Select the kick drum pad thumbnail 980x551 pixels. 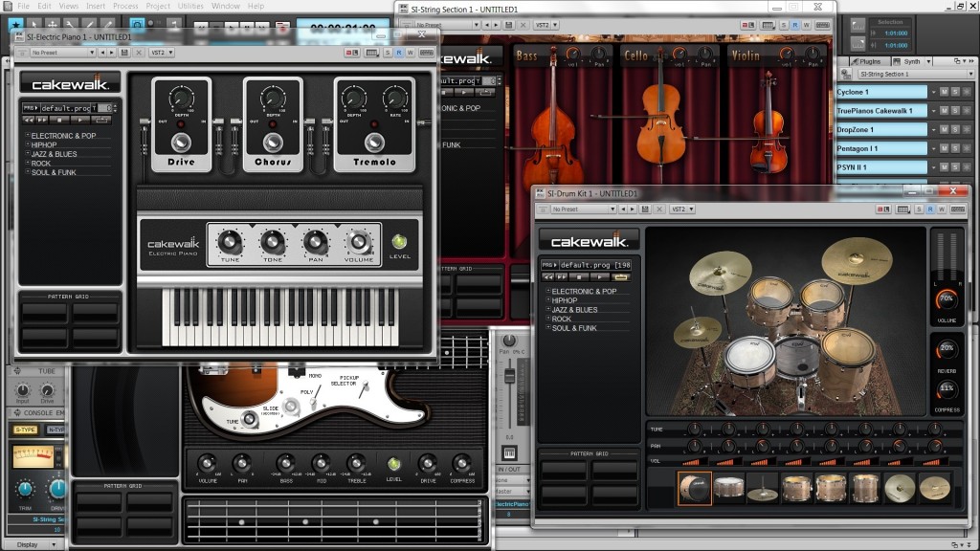tap(695, 488)
